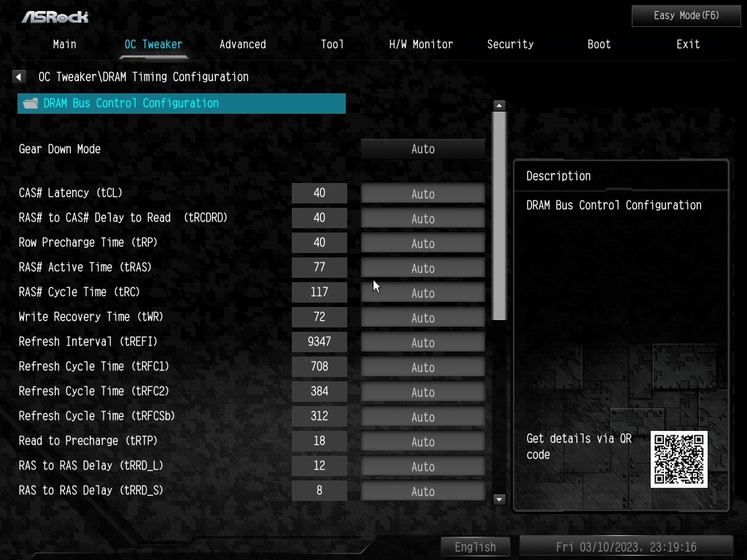Click the QR code image
The height and width of the screenshot is (560, 747).
pyautogui.click(x=679, y=459)
